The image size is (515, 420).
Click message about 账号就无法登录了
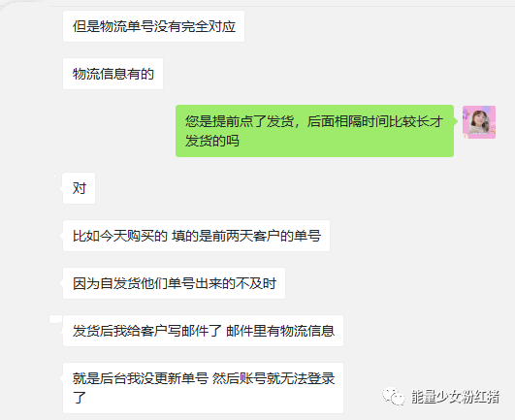[203, 388]
